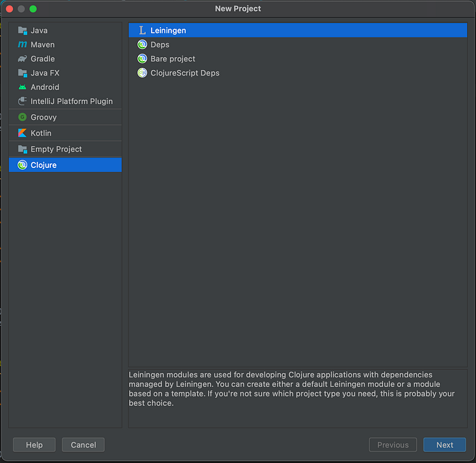Pick Java FX label in the list
Viewport: 476px width, 463px height.
click(45, 73)
